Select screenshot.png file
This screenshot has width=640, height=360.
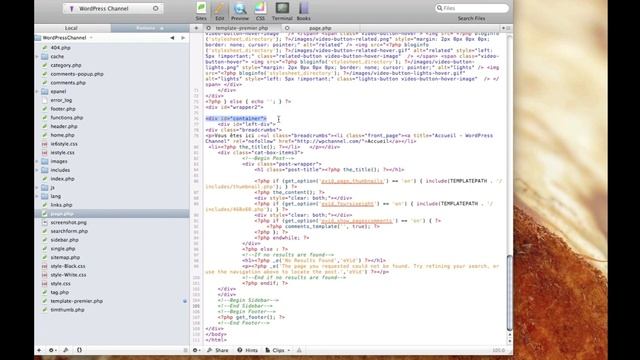[x=69, y=222]
